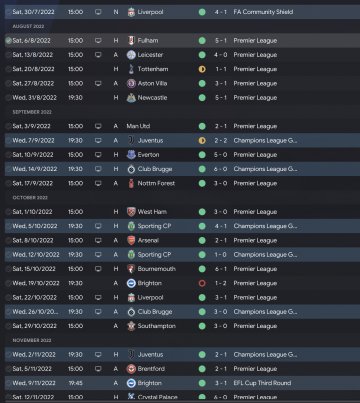Click the Bournemouth club badge
This screenshot has height=403, width=360.
(x=131, y=269)
